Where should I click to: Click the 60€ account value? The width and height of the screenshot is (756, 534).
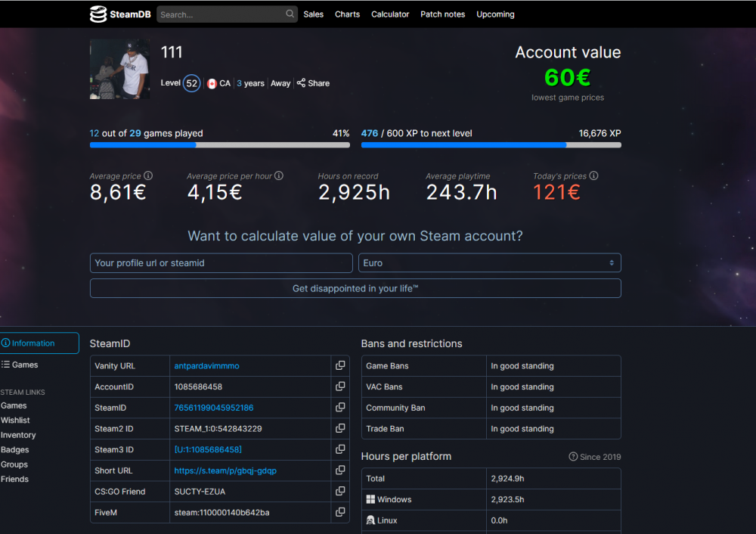568,78
